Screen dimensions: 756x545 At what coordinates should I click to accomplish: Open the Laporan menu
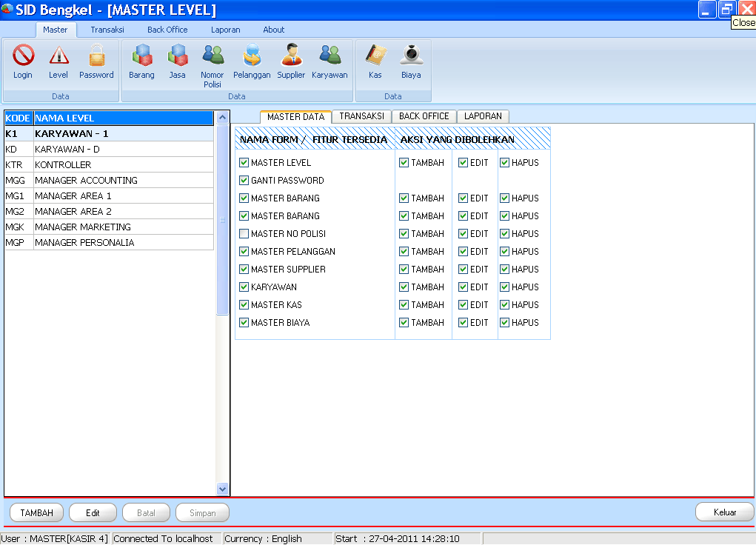tap(225, 30)
